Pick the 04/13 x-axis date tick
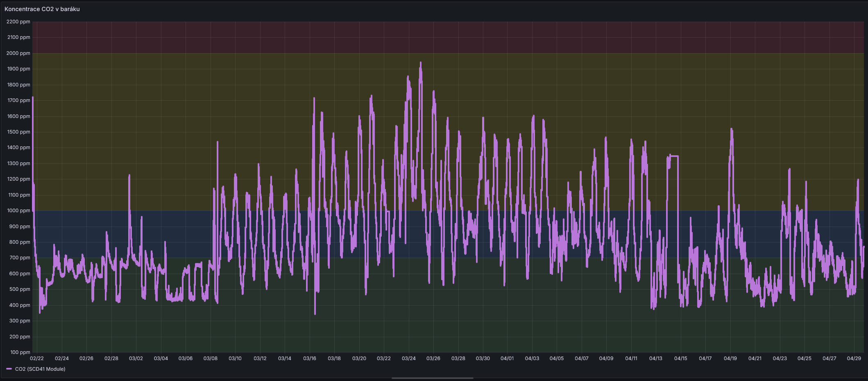The height and width of the screenshot is (381, 868). 655,358
